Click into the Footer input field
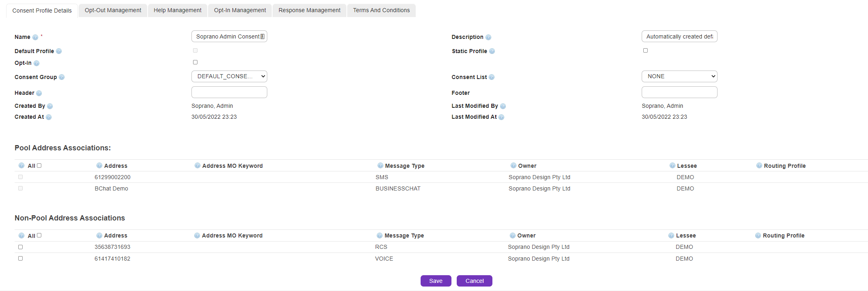The width and height of the screenshot is (868, 291). (679, 92)
